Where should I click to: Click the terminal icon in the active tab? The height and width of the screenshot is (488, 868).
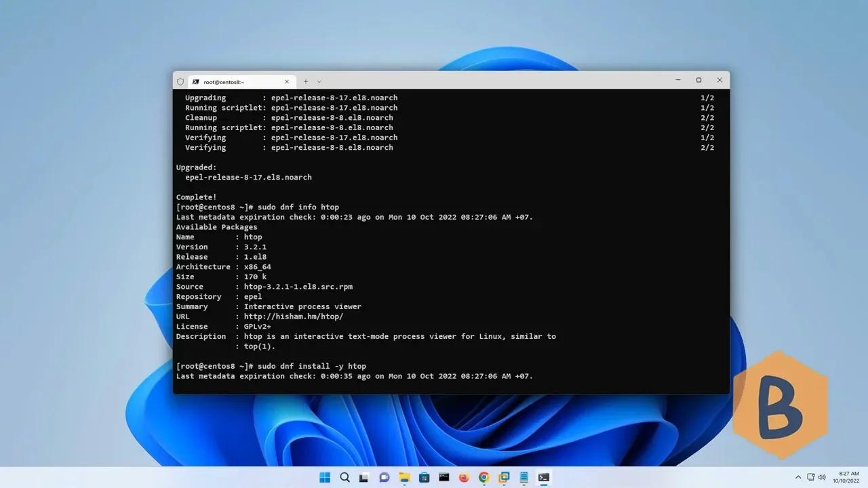pyautogui.click(x=196, y=81)
